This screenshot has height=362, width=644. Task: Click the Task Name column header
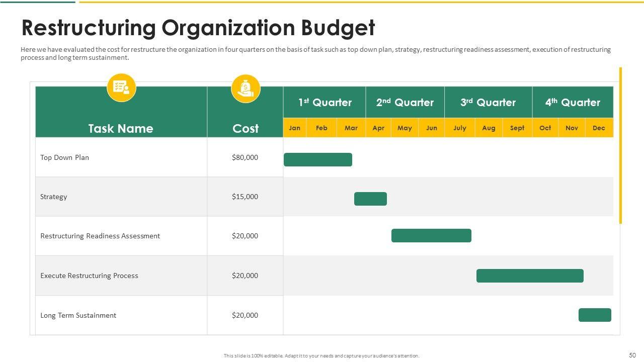tap(121, 128)
